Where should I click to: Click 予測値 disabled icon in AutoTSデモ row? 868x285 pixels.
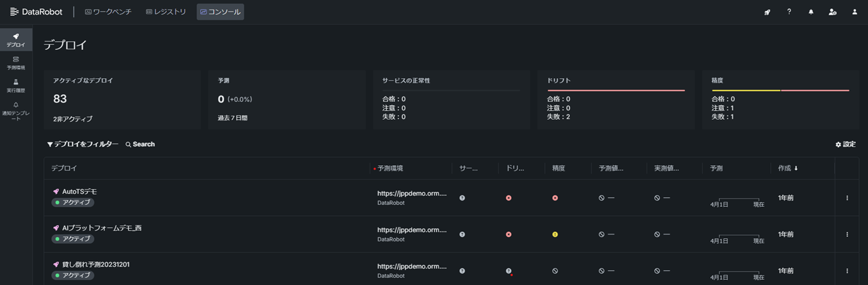(x=602, y=198)
